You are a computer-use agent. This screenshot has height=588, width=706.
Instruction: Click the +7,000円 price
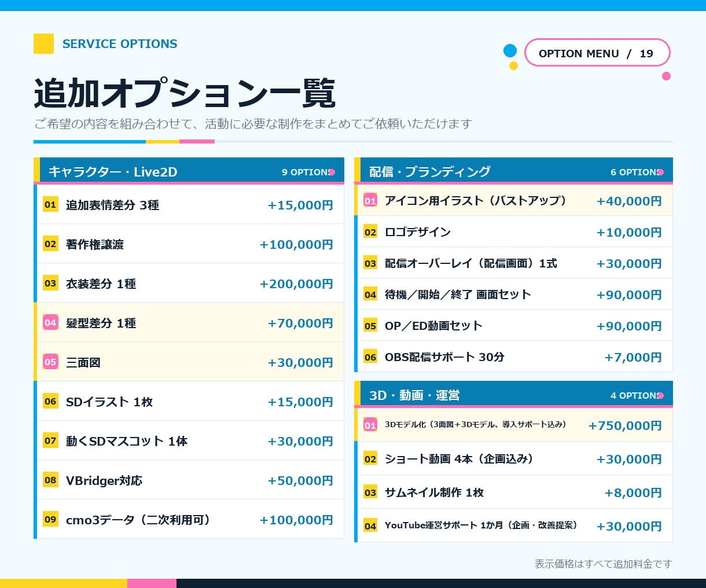[633, 357]
